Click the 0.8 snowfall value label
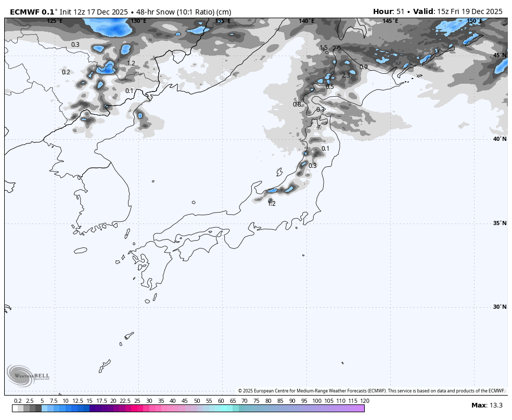The height and width of the screenshot is (420, 512). tap(297, 104)
